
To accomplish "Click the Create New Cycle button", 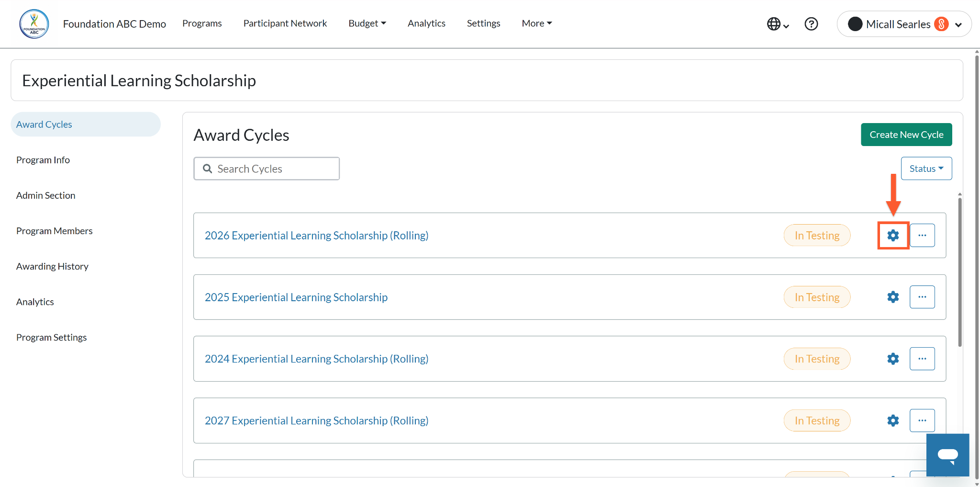I will click(906, 135).
